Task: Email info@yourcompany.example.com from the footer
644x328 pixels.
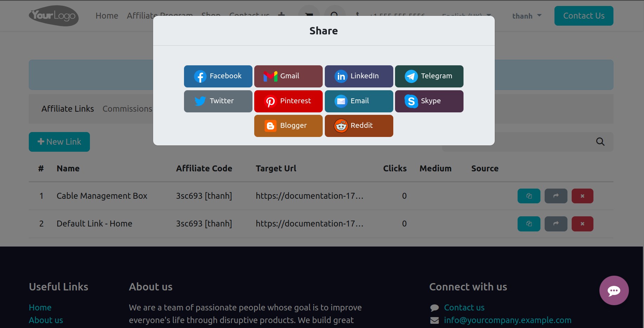Action: [x=507, y=320]
